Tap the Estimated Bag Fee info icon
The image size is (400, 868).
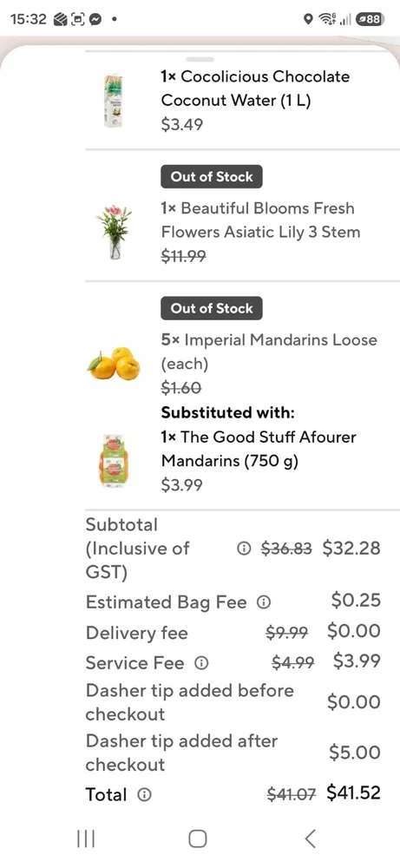(x=265, y=602)
